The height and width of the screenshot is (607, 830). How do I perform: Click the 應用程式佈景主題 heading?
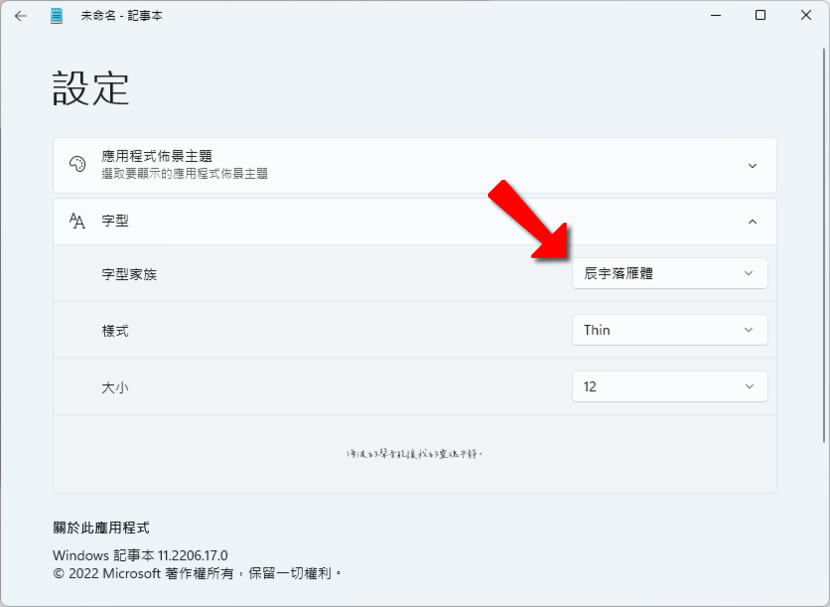157,156
